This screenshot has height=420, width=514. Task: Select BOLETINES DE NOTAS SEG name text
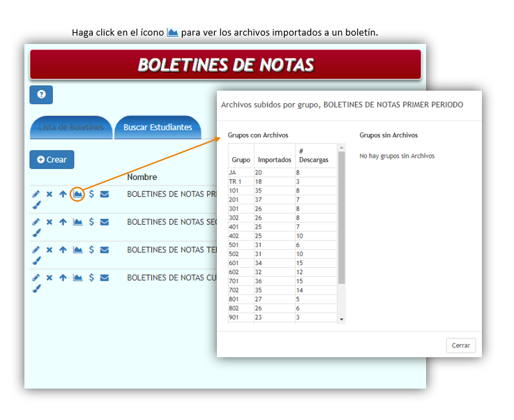point(172,222)
